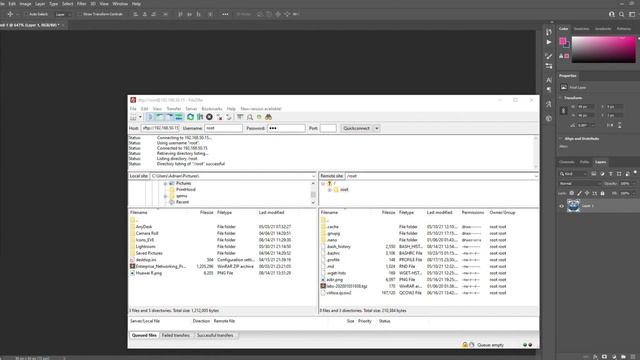Hide Layer 1 with eye icon
The width and height of the screenshot is (640, 360).
coord(562,206)
